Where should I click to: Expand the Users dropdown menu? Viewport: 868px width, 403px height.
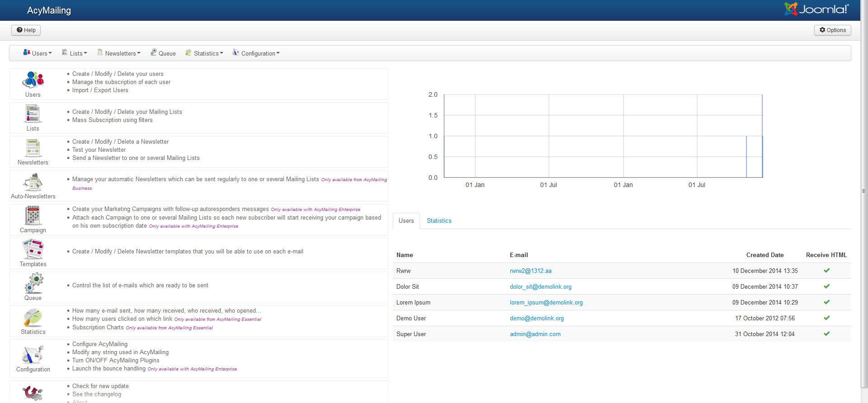38,53
